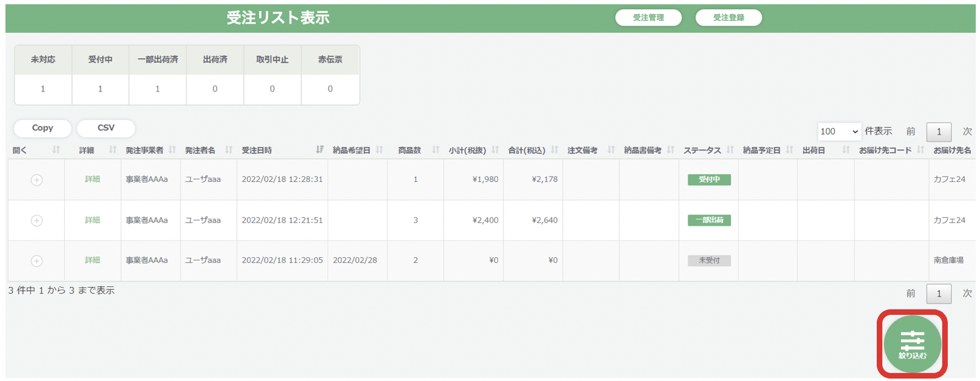Screen dimensions: 980x381
Task: Expand the row ordered at 12:21:51
Action: (37, 221)
